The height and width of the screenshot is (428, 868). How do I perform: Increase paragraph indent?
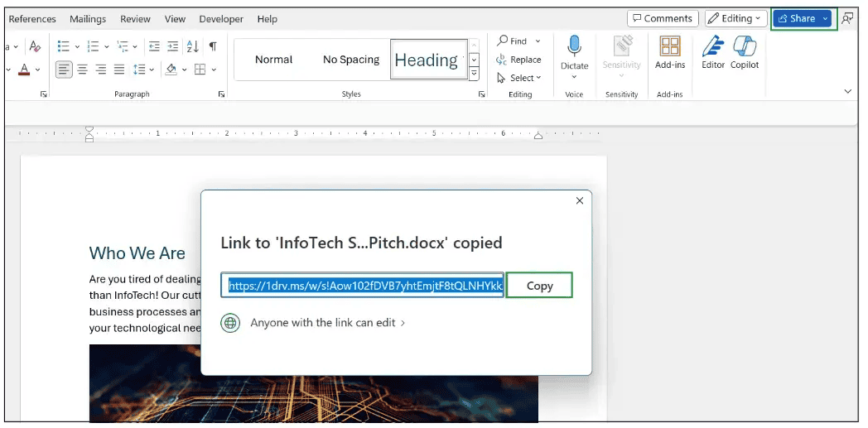(173, 46)
